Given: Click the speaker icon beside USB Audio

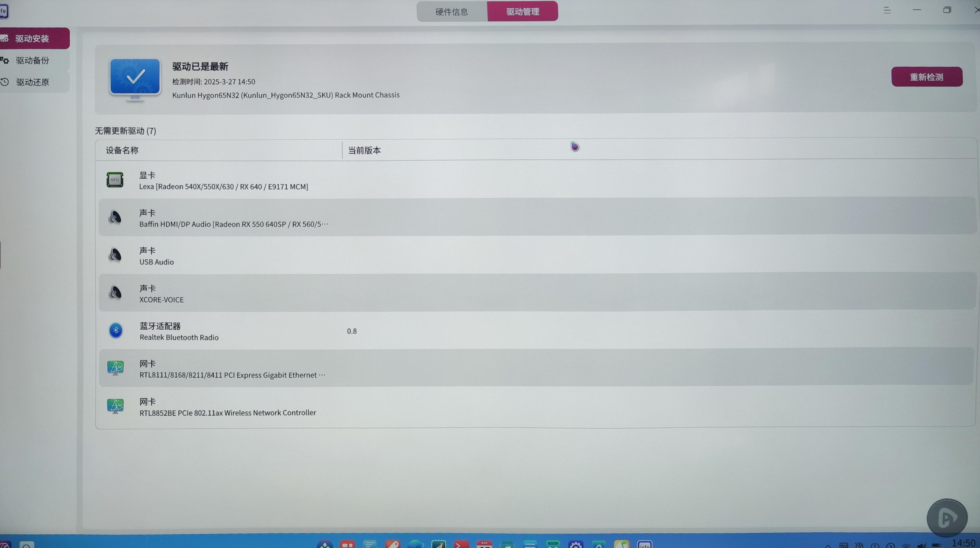Looking at the screenshot, I should click(115, 255).
